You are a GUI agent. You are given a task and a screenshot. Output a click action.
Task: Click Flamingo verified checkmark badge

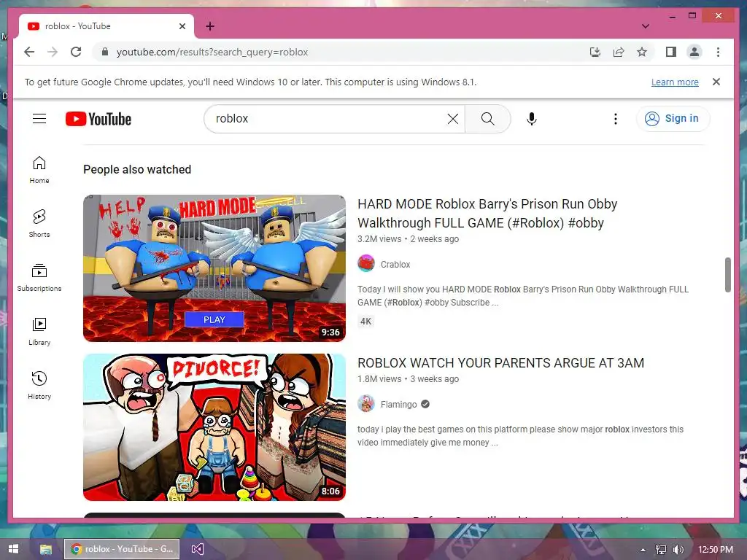pyautogui.click(x=425, y=404)
